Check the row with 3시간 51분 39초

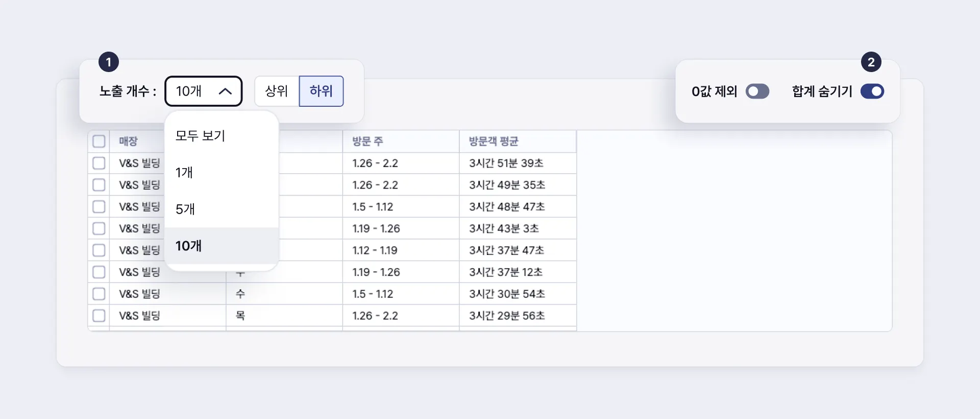click(99, 164)
